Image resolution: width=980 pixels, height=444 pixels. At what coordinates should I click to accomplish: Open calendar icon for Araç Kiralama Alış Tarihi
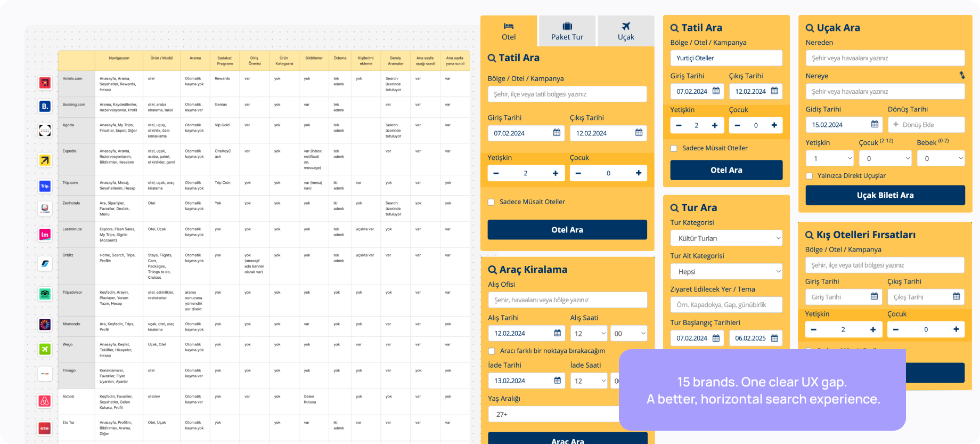pyautogui.click(x=557, y=333)
